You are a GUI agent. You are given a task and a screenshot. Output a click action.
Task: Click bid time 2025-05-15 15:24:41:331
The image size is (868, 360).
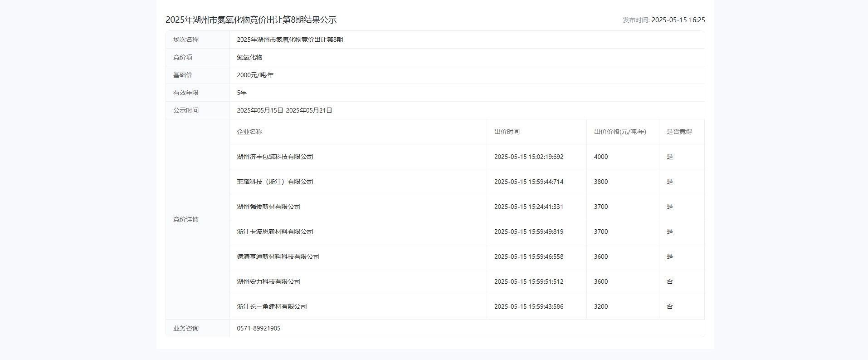point(529,207)
